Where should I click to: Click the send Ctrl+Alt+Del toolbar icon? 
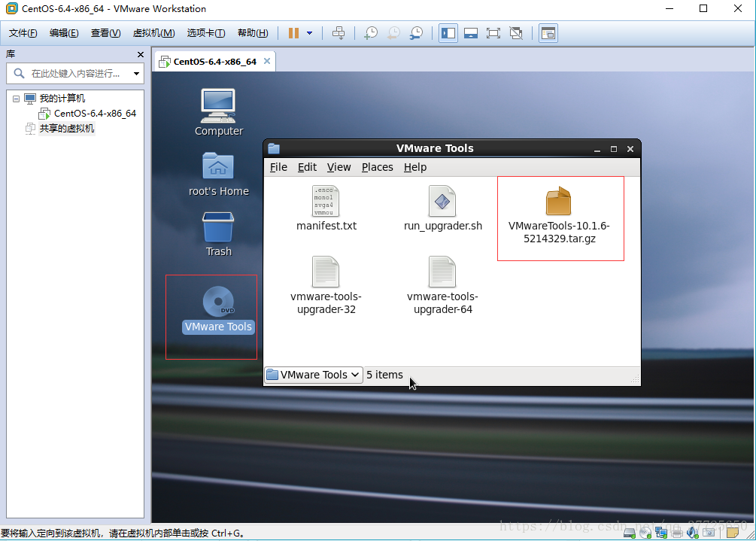(339, 33)
